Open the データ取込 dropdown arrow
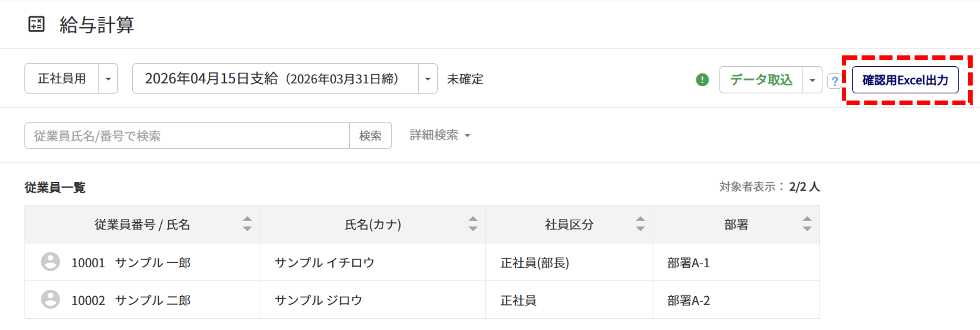 click(812, 80)
